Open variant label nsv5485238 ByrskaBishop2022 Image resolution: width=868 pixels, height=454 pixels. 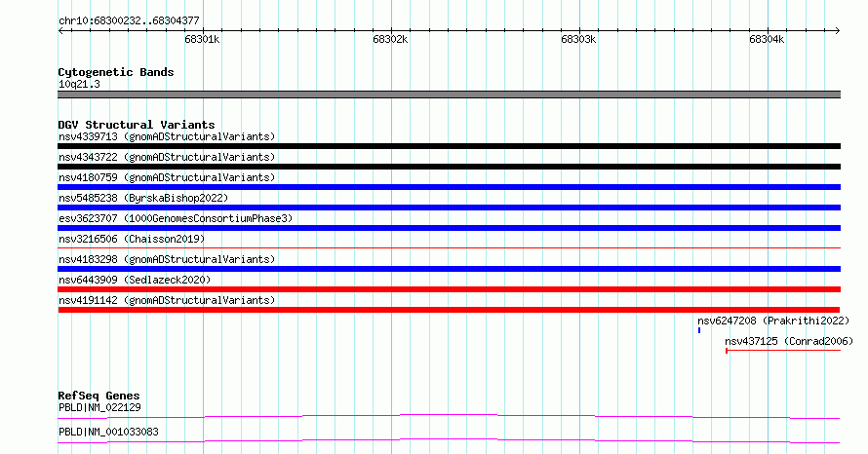(143, 198)
